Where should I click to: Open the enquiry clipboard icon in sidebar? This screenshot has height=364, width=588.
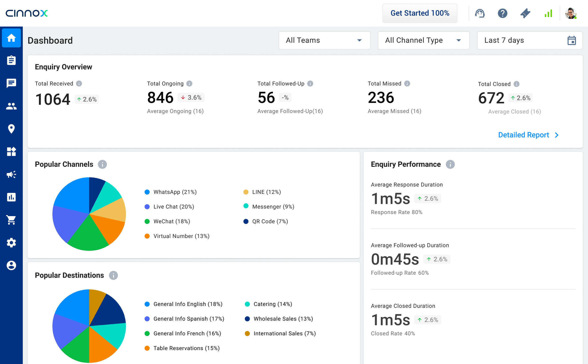point(11,60)
